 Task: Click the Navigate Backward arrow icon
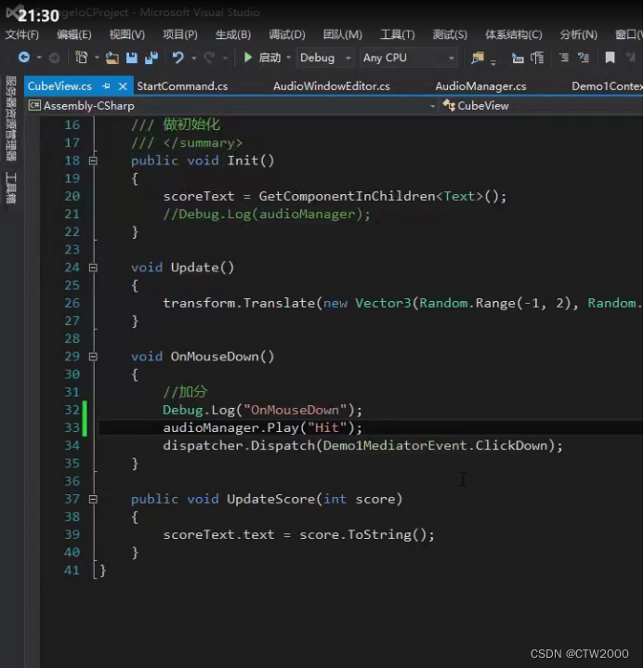tap(24, 57)
